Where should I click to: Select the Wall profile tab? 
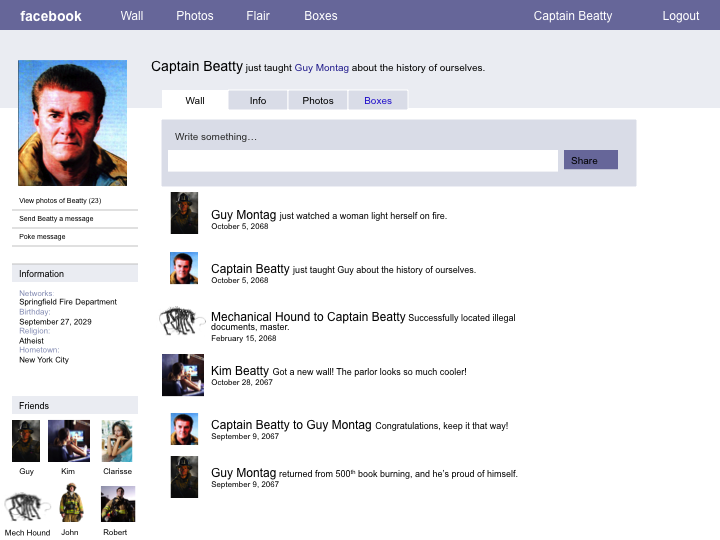pos(195,100)
